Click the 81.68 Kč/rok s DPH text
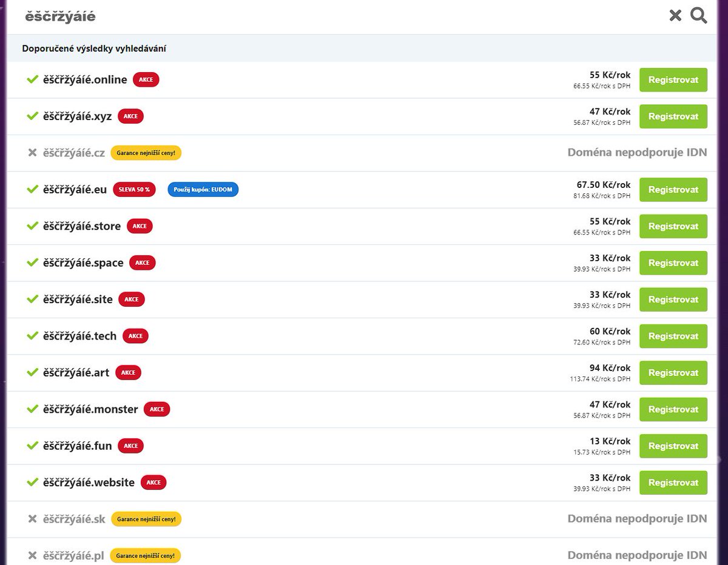This screenshot has width=728, height=565. [x=602, y=196]
